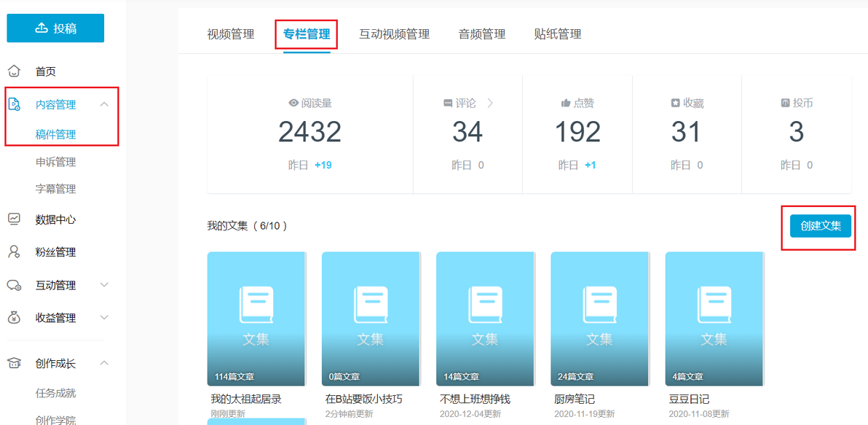This screenshot has height=425, width=868.
Task: Open the 我的太祖起居录 collection cover
Action: point(257,319)
